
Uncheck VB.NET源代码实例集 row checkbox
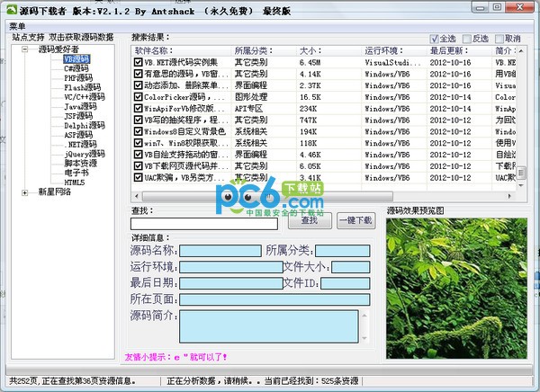click(x=138, y=62)
